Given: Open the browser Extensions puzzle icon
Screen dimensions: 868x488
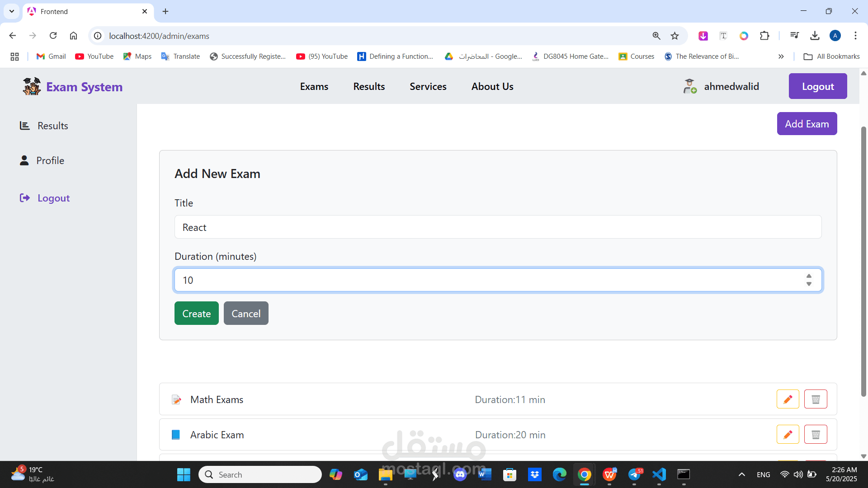Looking at the screenshot, I should 764,36.
